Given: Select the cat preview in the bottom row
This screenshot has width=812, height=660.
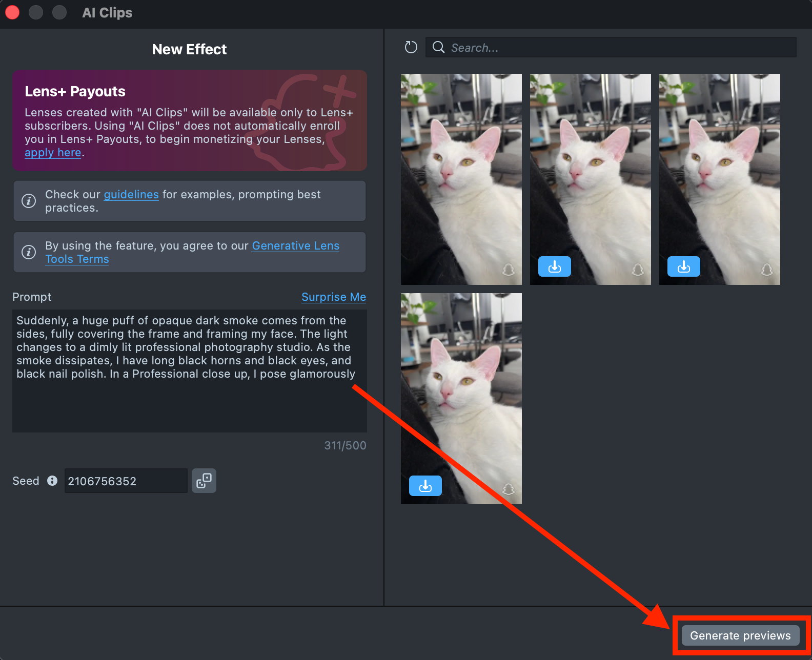Looking at the screenshot, I should [461, 399].
